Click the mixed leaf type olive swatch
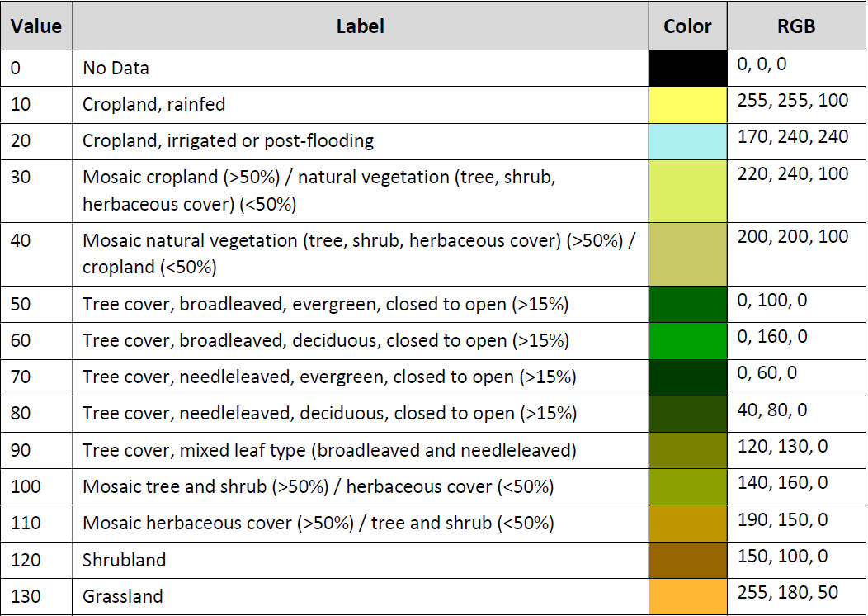 pos(687,450)
